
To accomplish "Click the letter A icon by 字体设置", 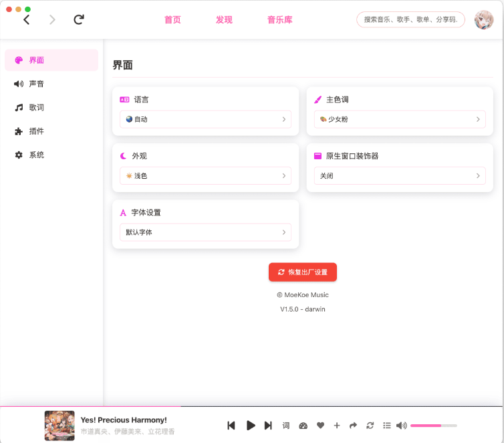I will [x=123, y=213].
